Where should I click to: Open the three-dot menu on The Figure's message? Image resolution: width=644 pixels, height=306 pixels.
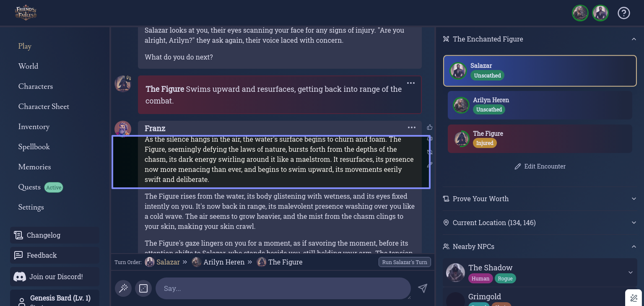pyautogui.click(x=410, y=83)
